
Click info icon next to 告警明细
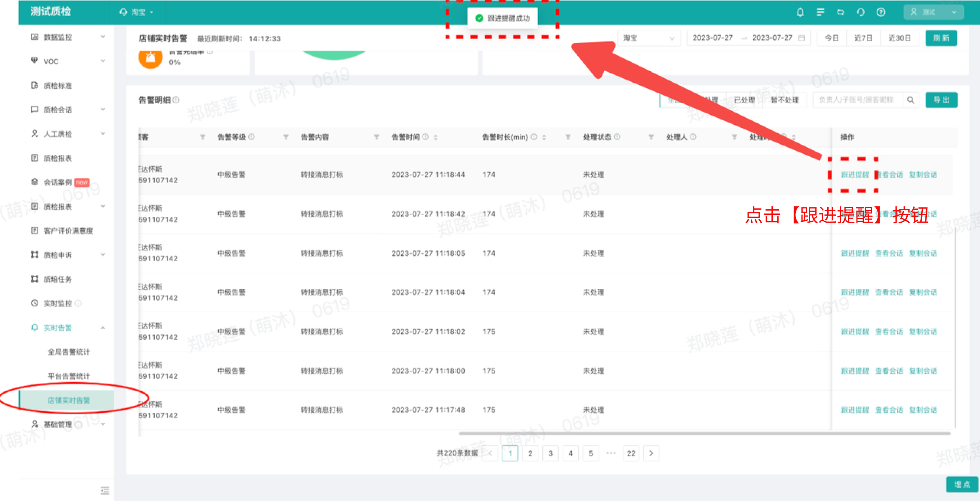[x=176, y=100]
